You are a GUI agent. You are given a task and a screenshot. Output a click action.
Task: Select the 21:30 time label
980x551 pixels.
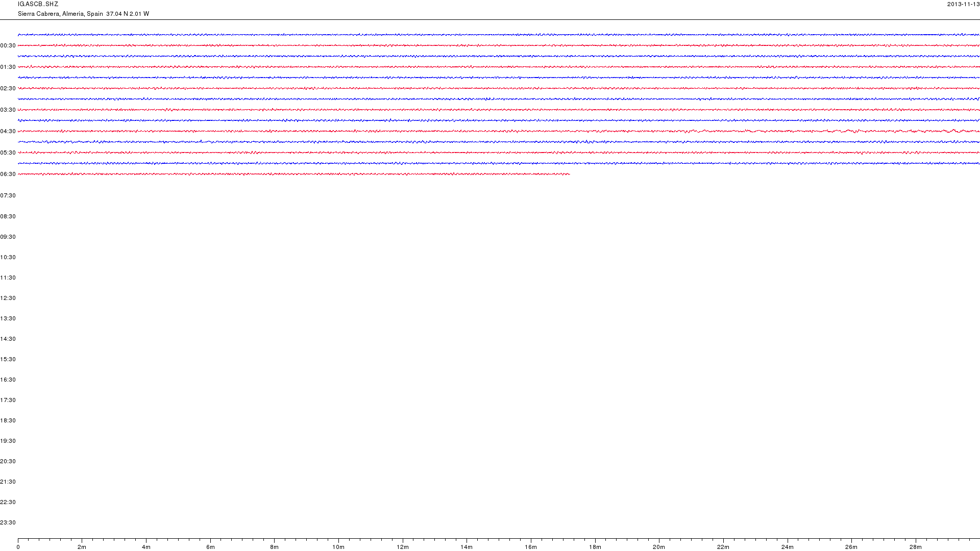[8, 482]
